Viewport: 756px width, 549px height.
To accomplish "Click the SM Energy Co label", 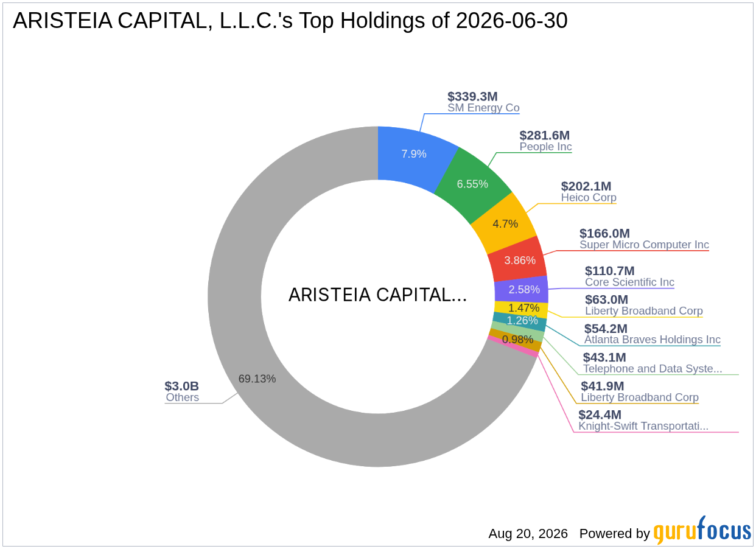I will pos(483,108).
